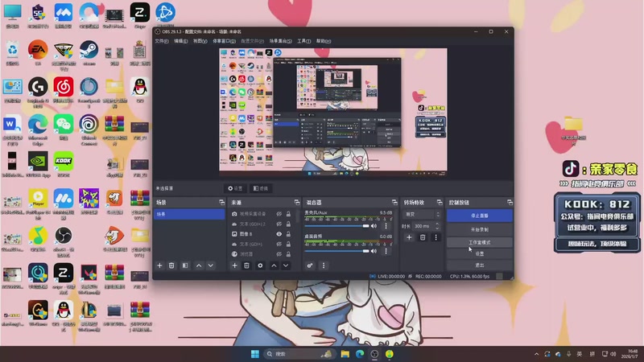Remove source with the 来源 panel trash icon
The image size is (644, 362).
[x=246, y=265]
